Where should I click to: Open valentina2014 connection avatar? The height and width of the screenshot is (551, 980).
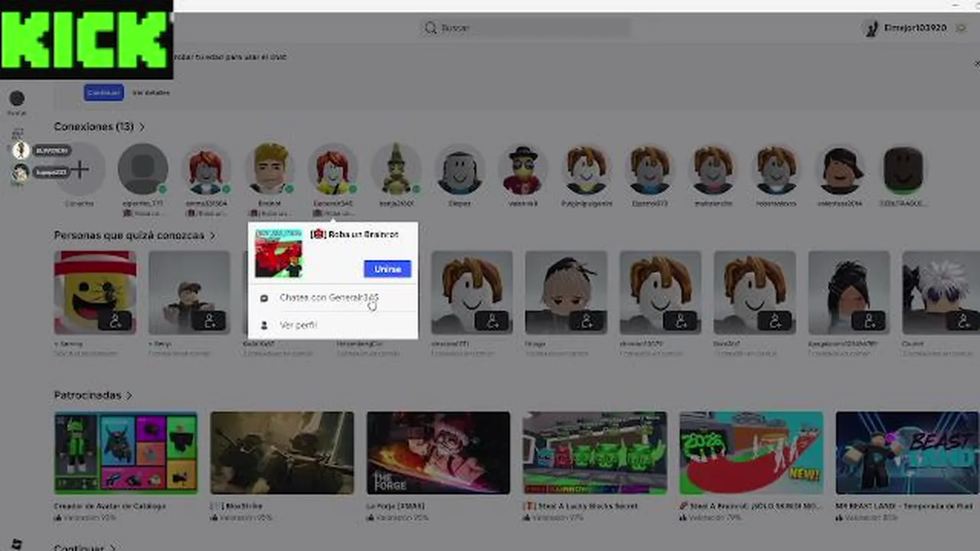click(x=840, y=169)
